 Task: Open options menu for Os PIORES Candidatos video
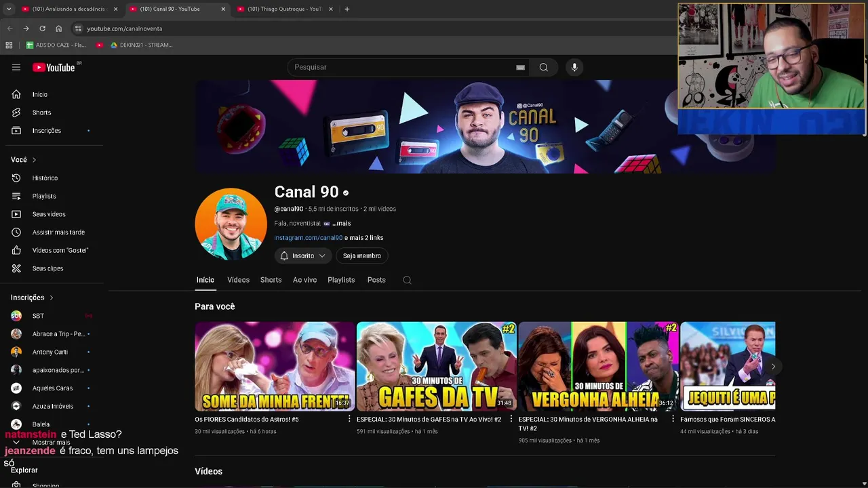click(349, 419)
